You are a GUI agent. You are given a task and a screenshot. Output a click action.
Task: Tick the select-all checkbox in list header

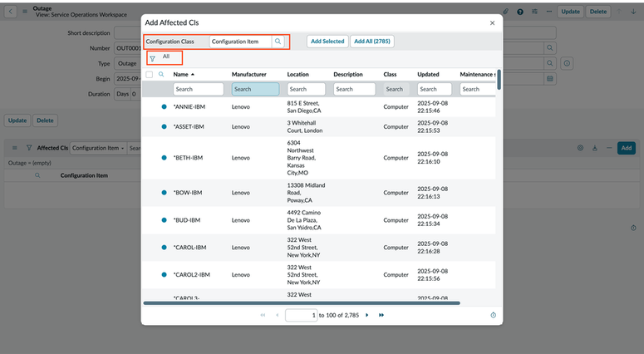150,74
